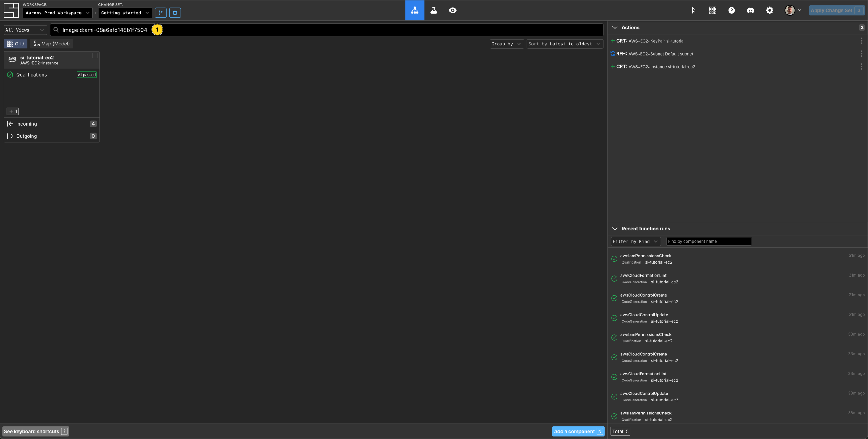
Task: Open the Discord icon link
Action: (750, 10)
